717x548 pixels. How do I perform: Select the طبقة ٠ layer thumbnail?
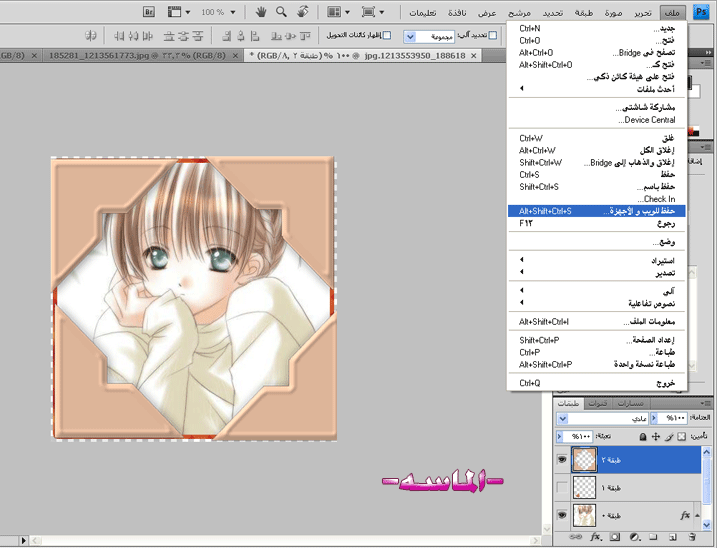click(x=586, y=515)
